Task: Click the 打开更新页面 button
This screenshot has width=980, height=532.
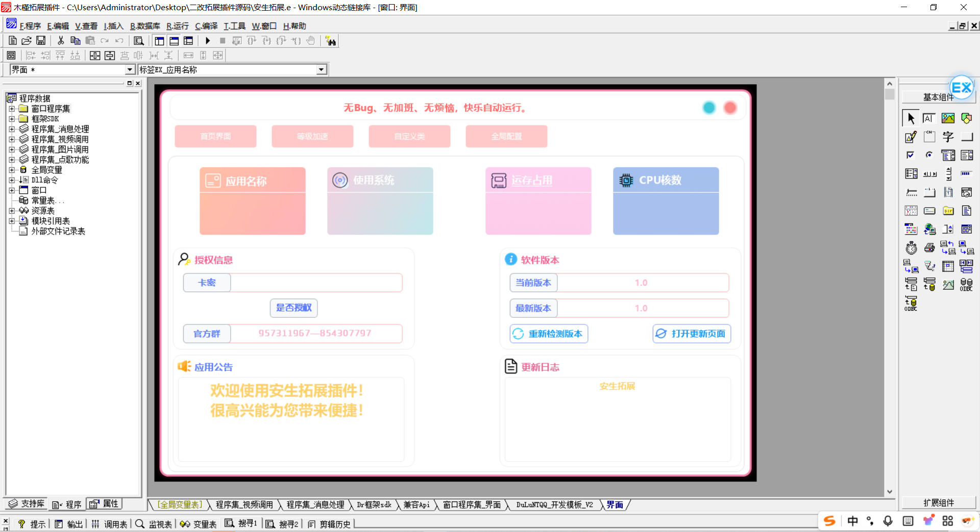Action: 692,334
